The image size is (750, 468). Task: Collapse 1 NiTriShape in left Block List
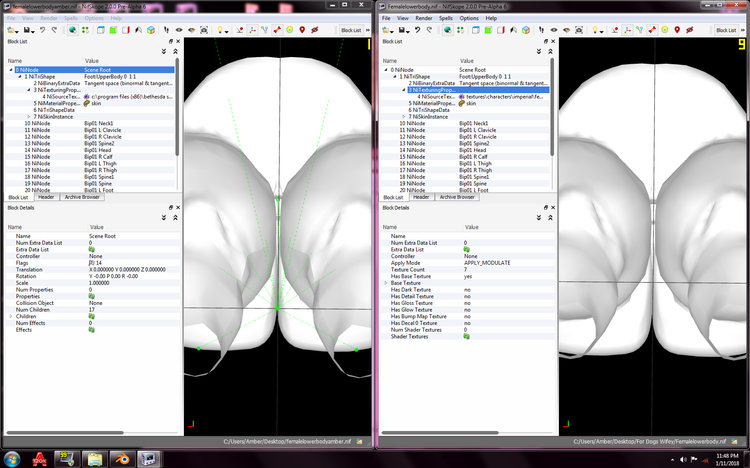click(20, 77)
